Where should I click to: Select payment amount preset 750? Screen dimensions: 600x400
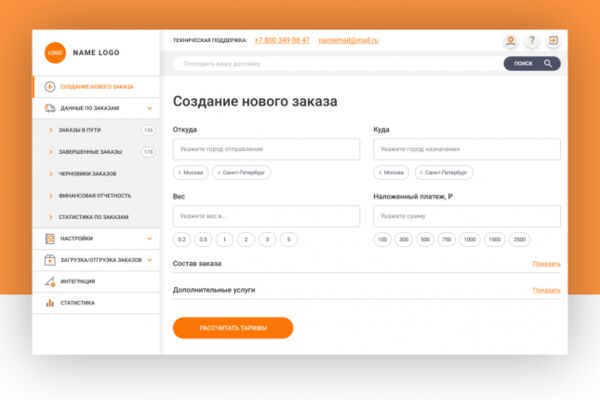pos(447,240)
